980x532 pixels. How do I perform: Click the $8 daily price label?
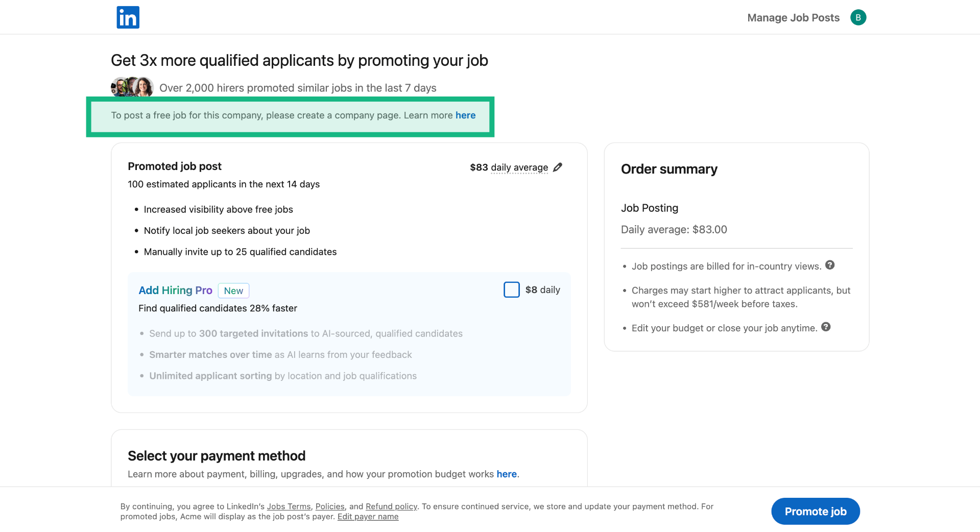tap(542, 290)
